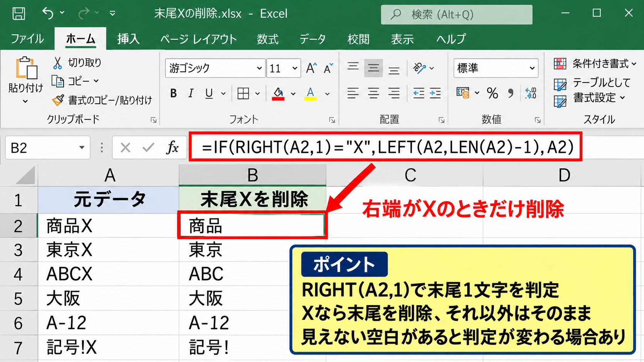The image size is (644, 362).
Task: Open the ページ レイアウト tab
Action: coord(198,39)
